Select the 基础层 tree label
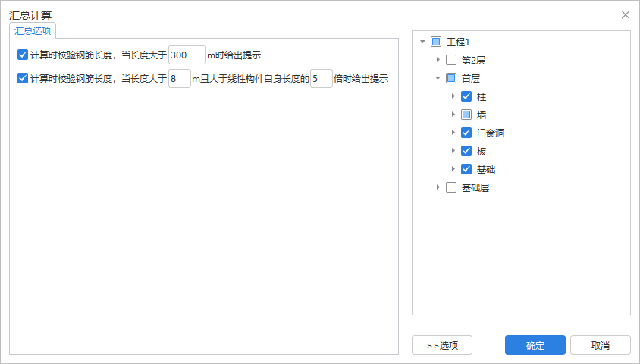Screen dimensions: 640x364 pos(475,188)
